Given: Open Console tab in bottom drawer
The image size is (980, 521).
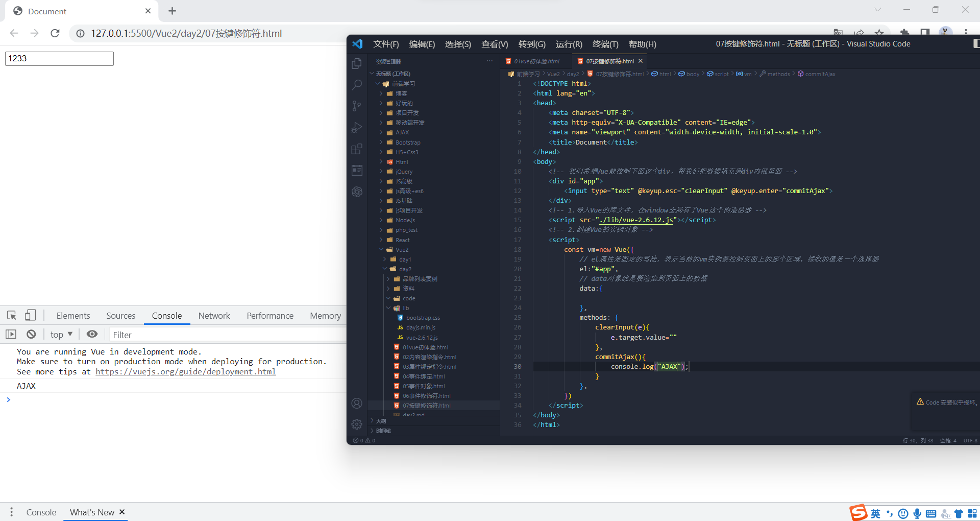Looking at the screenshot, I should (41, 512).
